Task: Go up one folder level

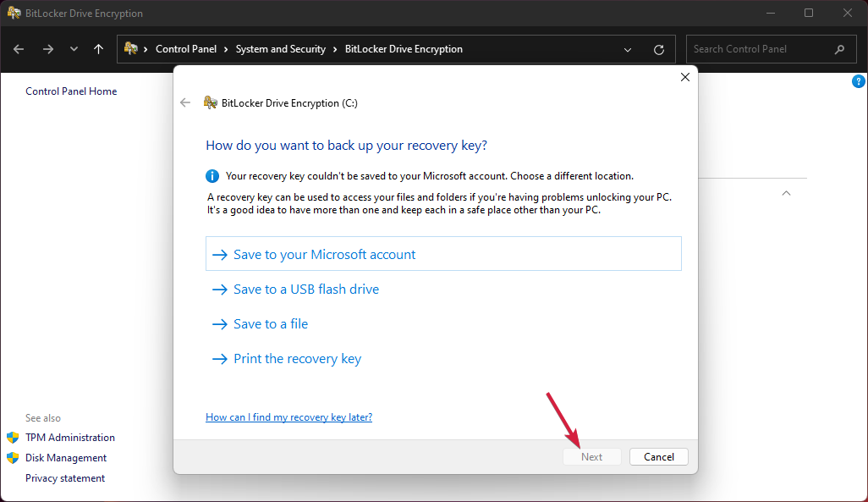Action: pos(98,49)
